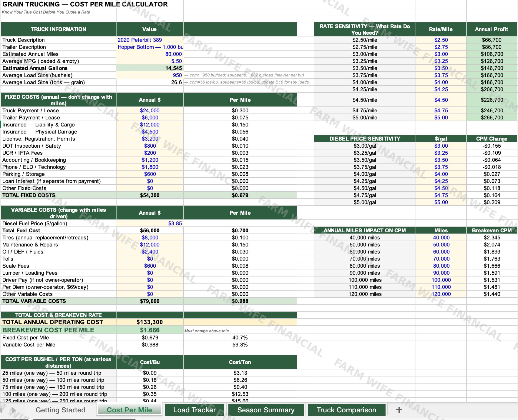Edit License, Registration, Permits amount $3,200

pyautogui.click(x=150, y=139)
